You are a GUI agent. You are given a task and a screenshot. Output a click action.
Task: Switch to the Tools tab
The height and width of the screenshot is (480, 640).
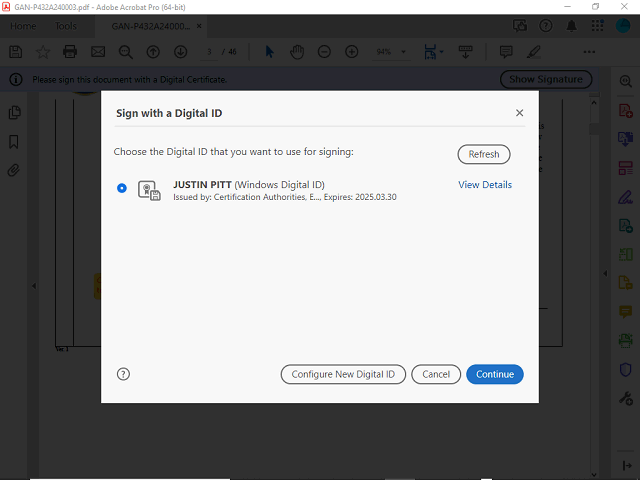[x=66, y=26]
